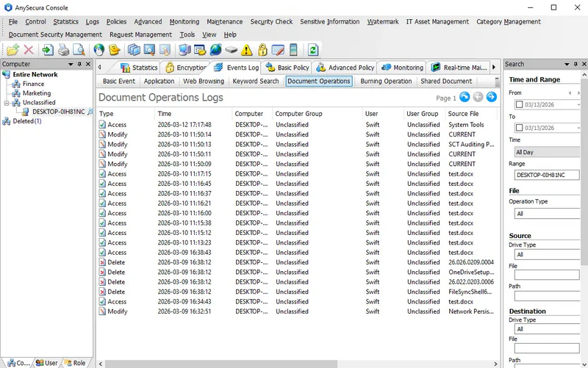Open the Search panel dropdown arrow
The width and height of the screenshot is (588, 368).
[x=567, y=64]
